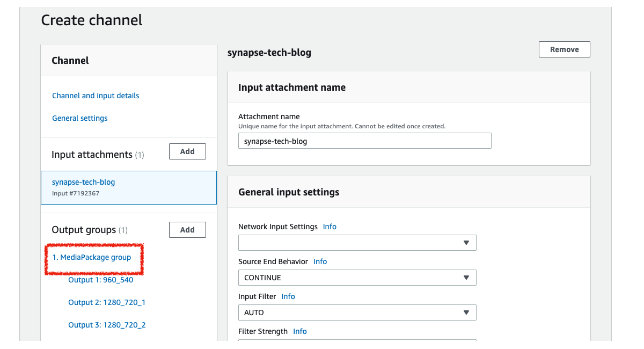Open the MediaPackage group entry
This screenshot has width=644, height=349.
coord(92,257)
